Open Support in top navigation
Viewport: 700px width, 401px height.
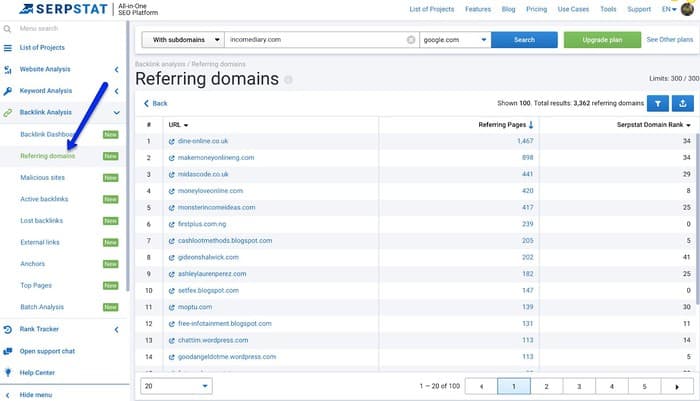click(639, 9)
